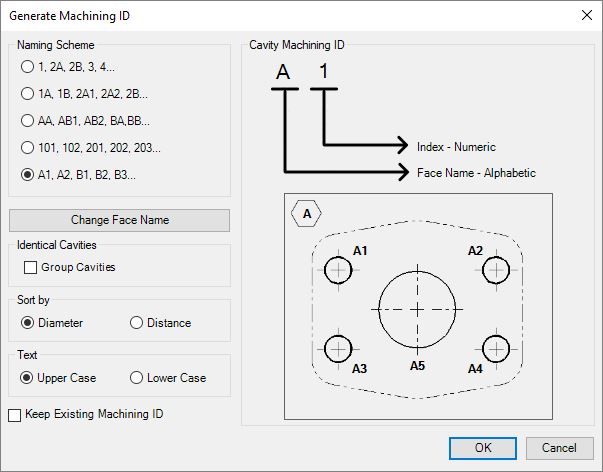Pick the 'AA, AB1, AB2, BA,BB...' naming option
Image resolution: width=603 pixels, height=472 pixels.
27,121
